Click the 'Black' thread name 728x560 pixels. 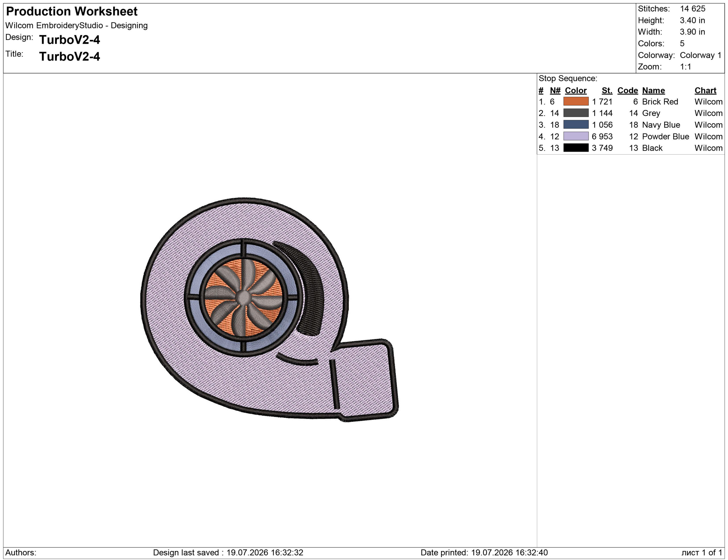[652, 148]
